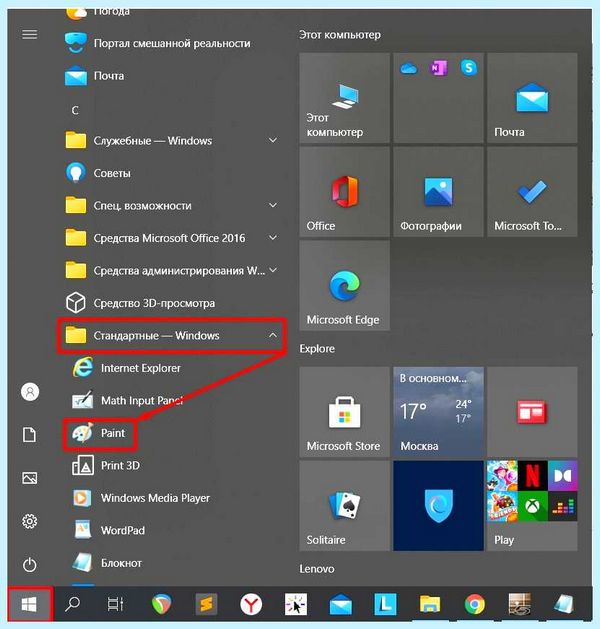Viewport: 600px width, 629px height.
Task: Open Notepad icon on the taskbar
Action: point(564,604)
